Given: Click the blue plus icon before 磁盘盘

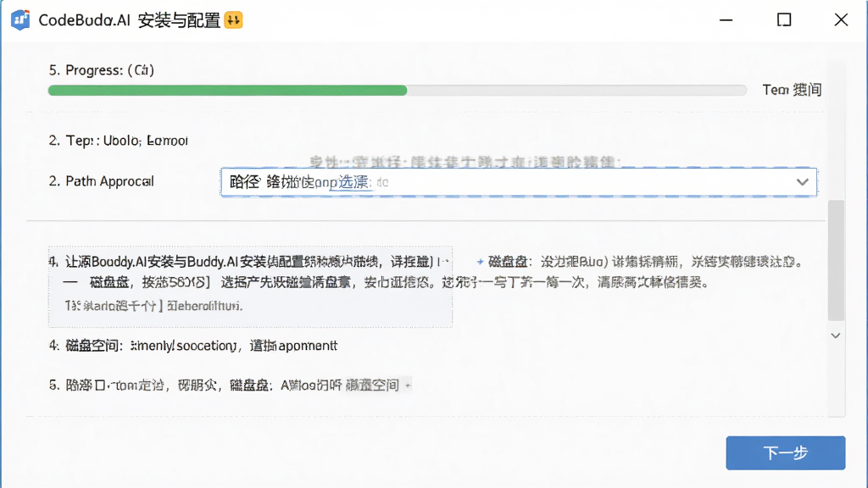Looking at the screenshot, I should 480,262.
